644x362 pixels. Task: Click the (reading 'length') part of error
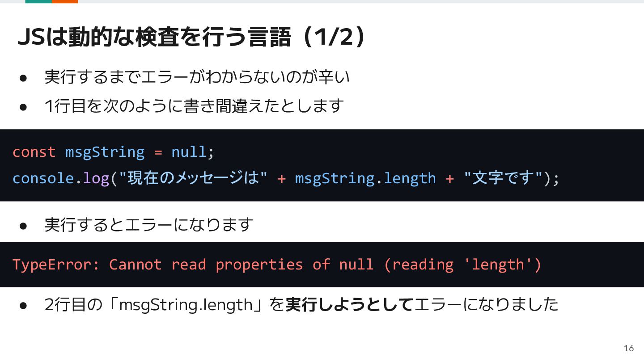point(462,265)
